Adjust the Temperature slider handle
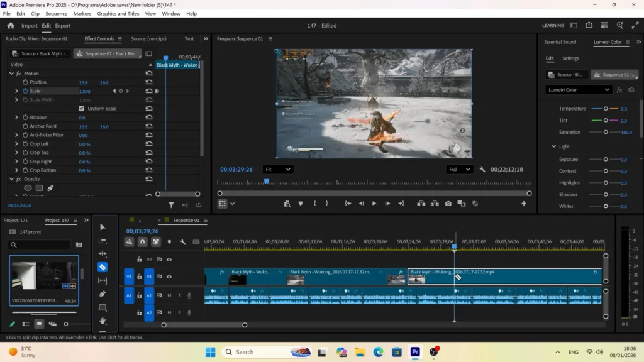The height and width of the screenshot is (362, 644). tap(606, 109)
